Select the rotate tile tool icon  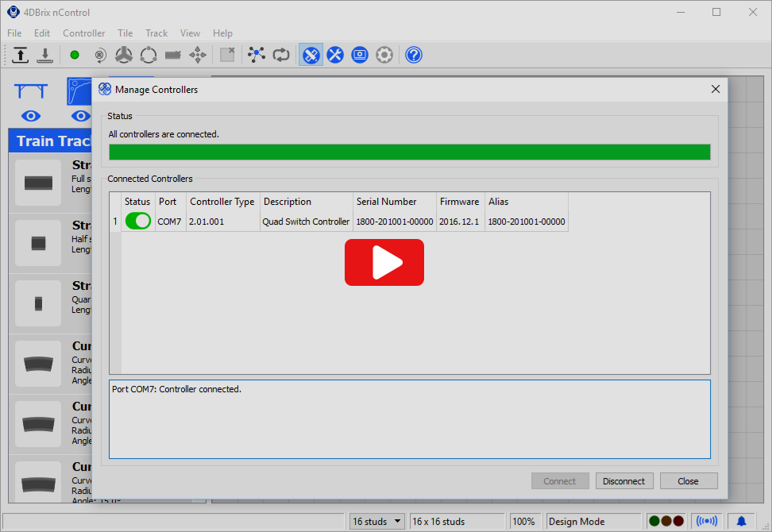click(149, 55)
